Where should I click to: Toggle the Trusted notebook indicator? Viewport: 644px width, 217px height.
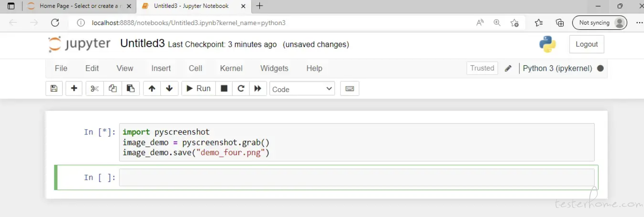482,68
